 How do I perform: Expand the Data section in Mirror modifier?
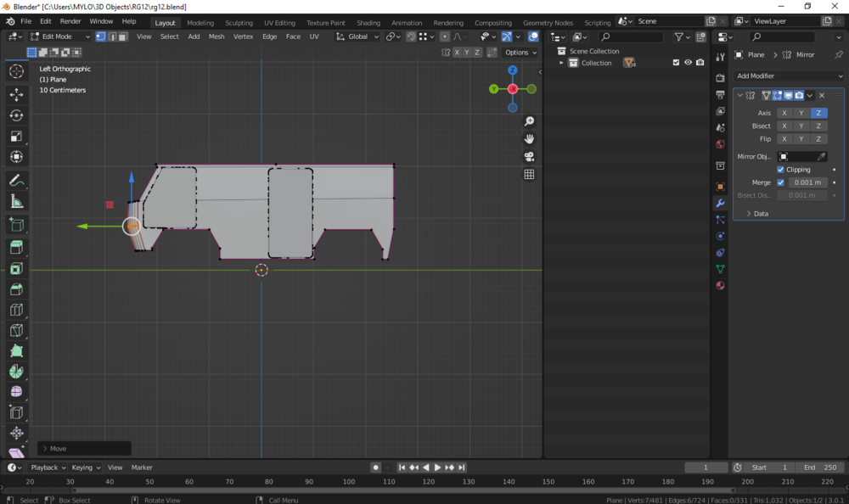(756, 213)
